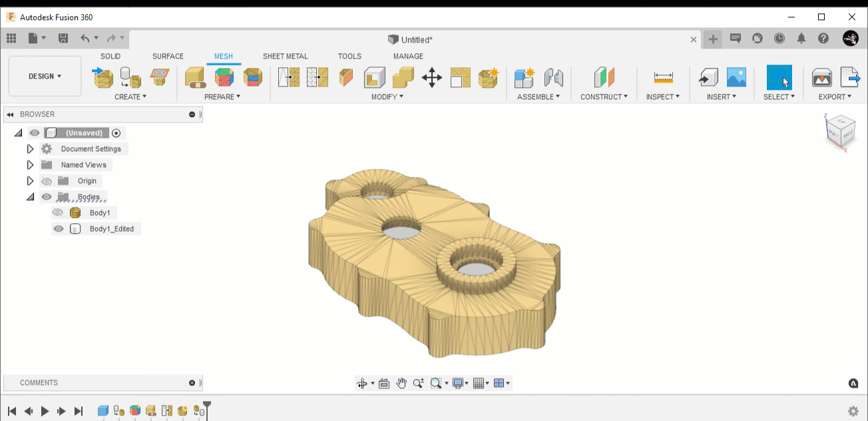Toggle visibility eye of (Unsaved) component
Image resolution: width=868 pixels, height=421 pixels.
coord(35,133)
